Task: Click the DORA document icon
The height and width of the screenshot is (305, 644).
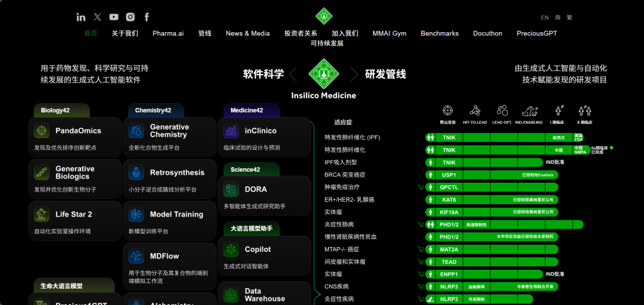Action: pyautogui.click(x=231, y=189)
